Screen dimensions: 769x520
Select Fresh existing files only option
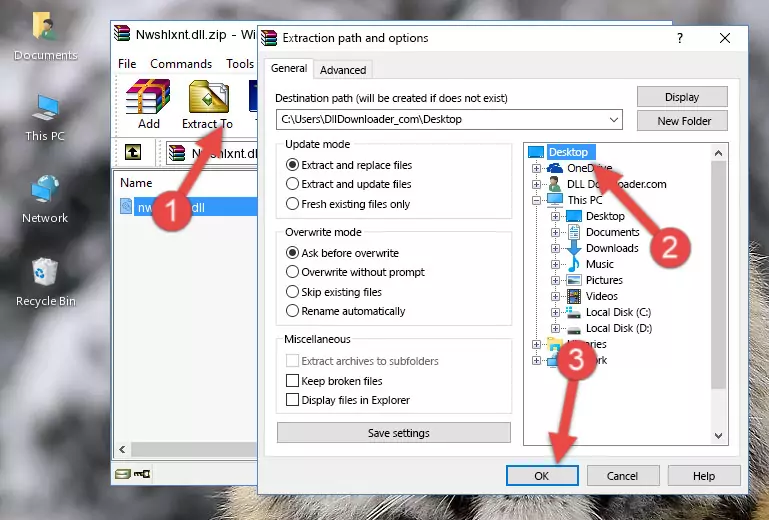(292, 204)
